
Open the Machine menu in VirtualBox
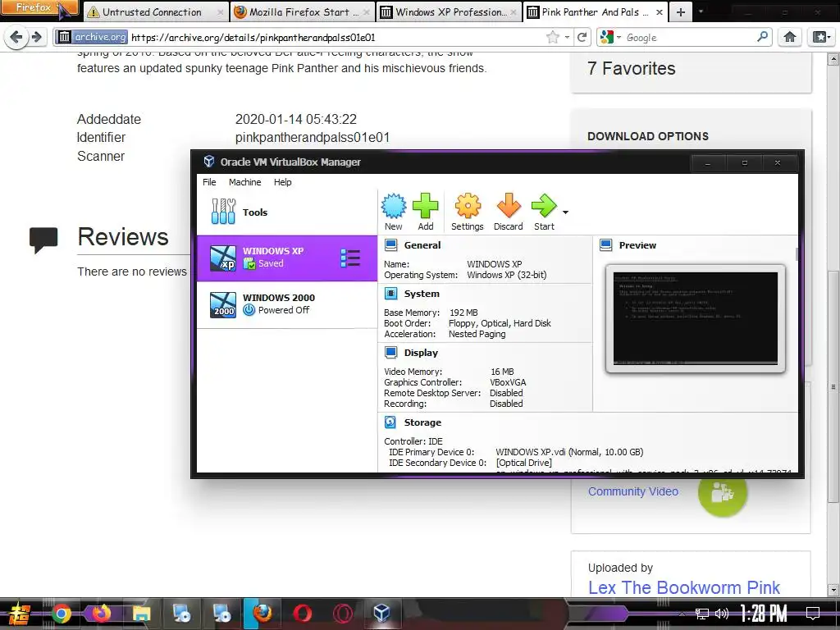[244, 182]
